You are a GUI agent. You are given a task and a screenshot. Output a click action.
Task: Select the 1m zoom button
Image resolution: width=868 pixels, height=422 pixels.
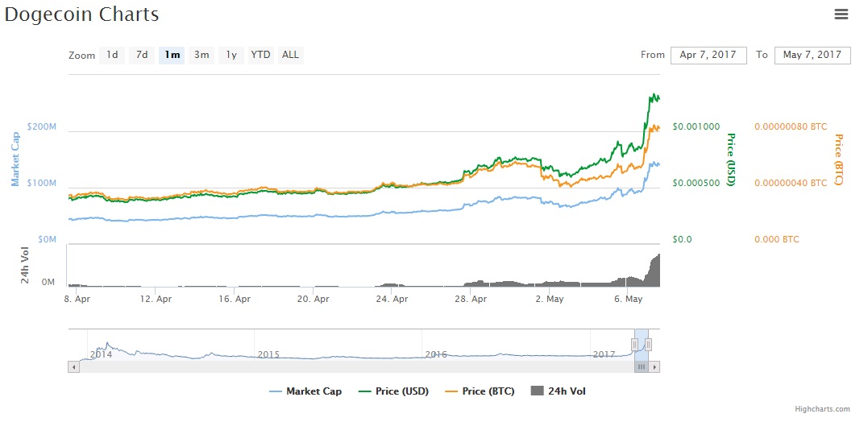(172, 55)
